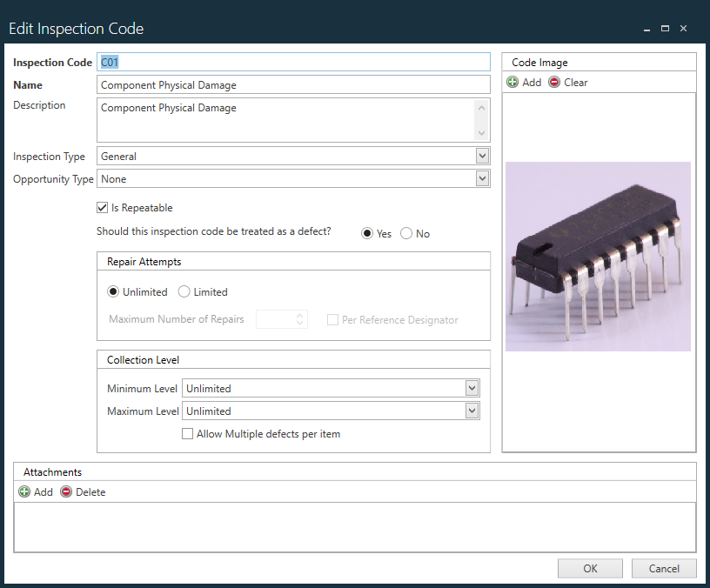
Task: Enable Allow Multiple defects per item
Action: click(187, 433)
